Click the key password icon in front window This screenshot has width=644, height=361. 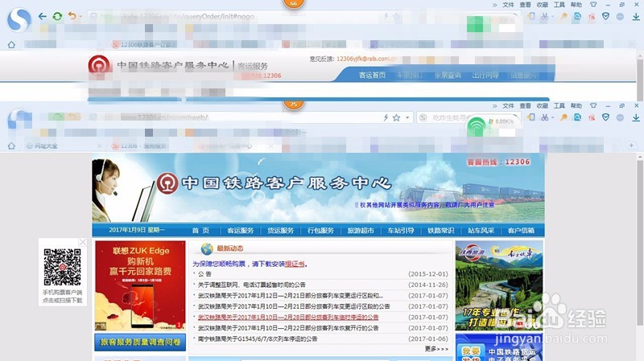563,117
